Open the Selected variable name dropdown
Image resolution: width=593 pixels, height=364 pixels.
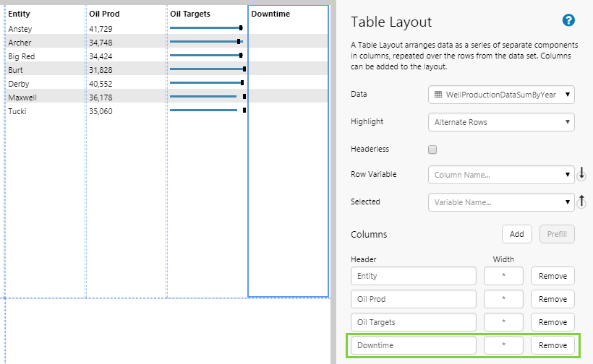point(501,203)
